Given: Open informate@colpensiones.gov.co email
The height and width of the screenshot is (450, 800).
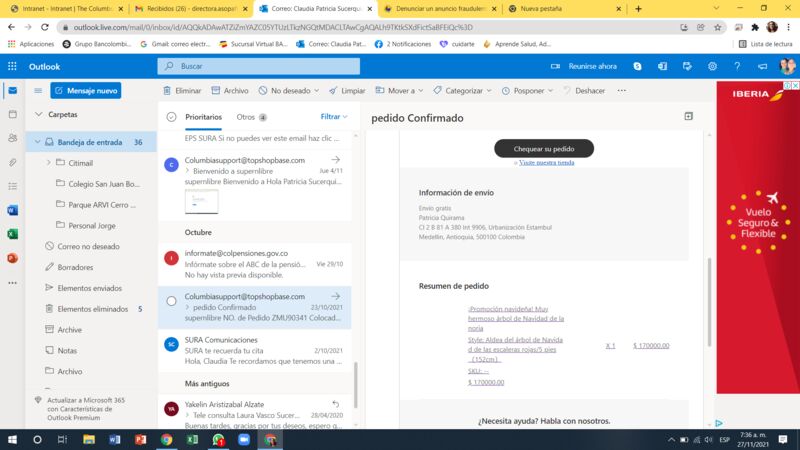Looking at the screenshot, I should tap(255, 264).
